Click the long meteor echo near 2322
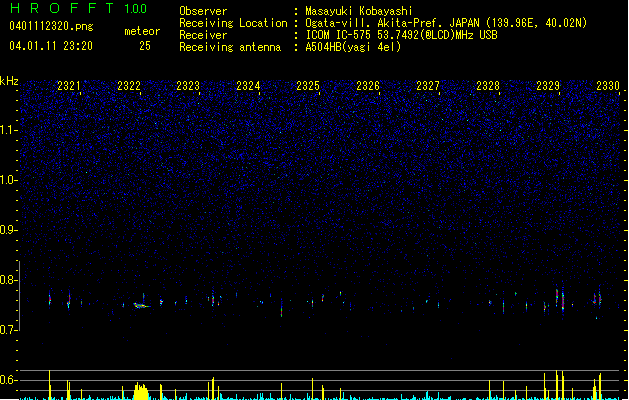Image resolution: width=629 pixels, height=400 pixels. (x=141, y=305)
